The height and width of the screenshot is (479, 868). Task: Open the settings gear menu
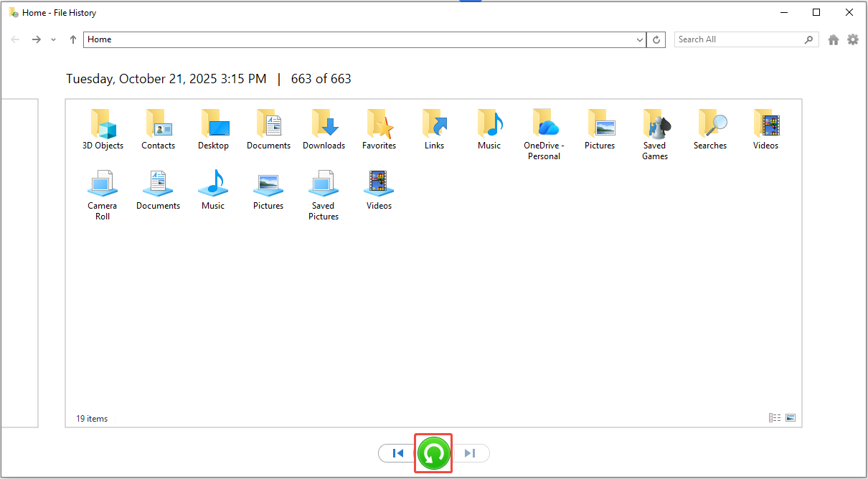[852, 40]
